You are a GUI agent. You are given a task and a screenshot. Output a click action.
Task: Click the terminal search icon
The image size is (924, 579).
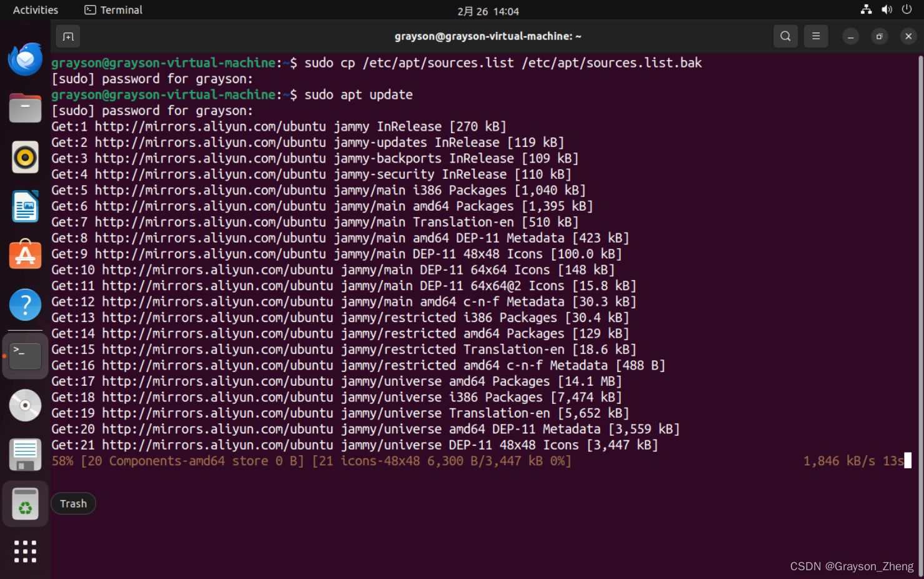pos(785,36)
